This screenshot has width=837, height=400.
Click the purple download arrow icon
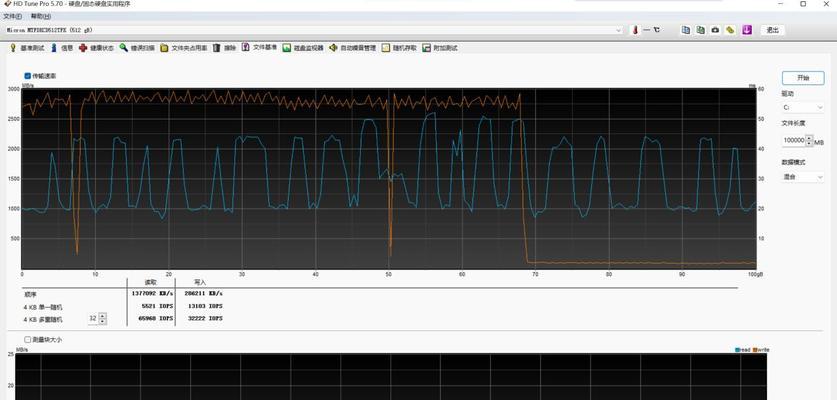747,30
